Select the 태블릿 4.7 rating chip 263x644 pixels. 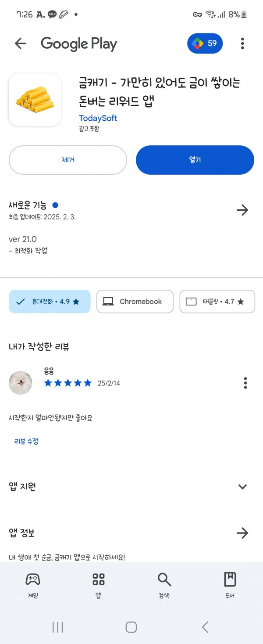(217, 302)
